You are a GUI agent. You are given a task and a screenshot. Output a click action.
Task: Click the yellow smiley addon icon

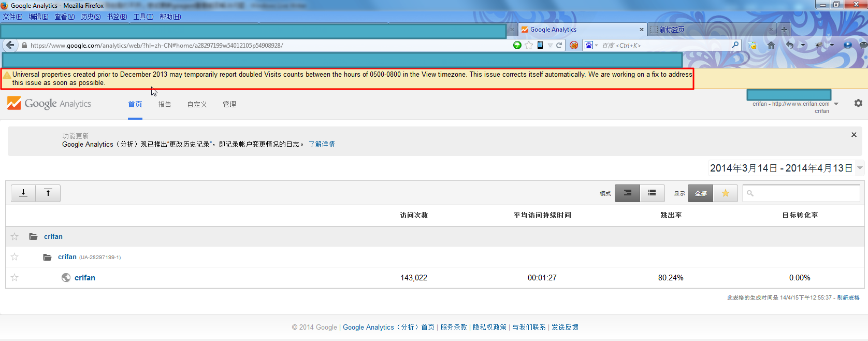(x=753, y=45)
